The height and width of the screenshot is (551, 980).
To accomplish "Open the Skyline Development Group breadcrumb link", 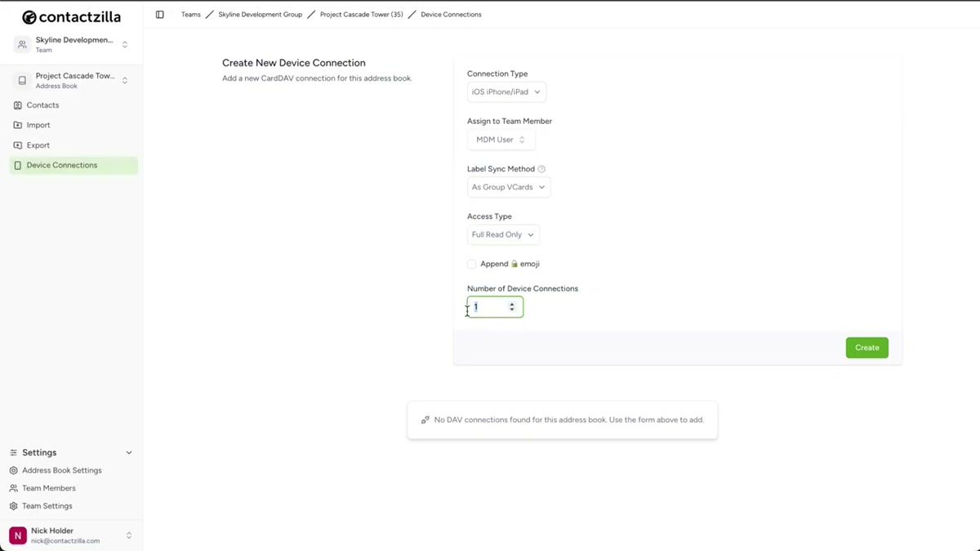I will click(x=260, y=14).
